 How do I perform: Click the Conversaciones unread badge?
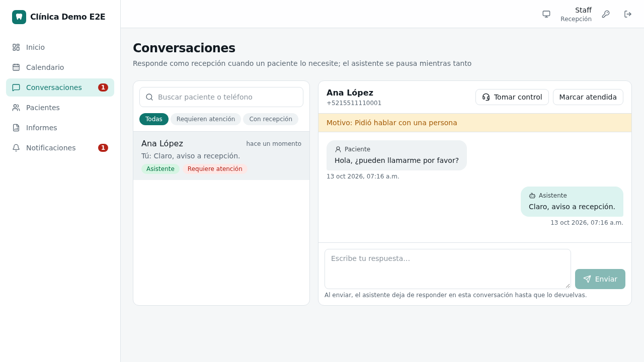pos(103,87)
